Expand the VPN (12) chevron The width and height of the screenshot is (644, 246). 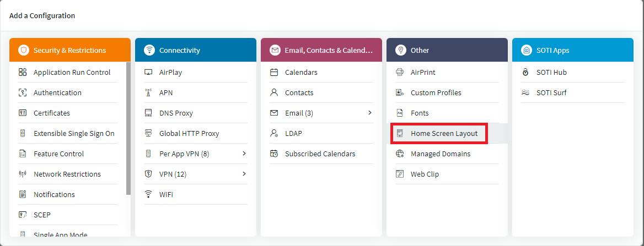pos(244,174)
